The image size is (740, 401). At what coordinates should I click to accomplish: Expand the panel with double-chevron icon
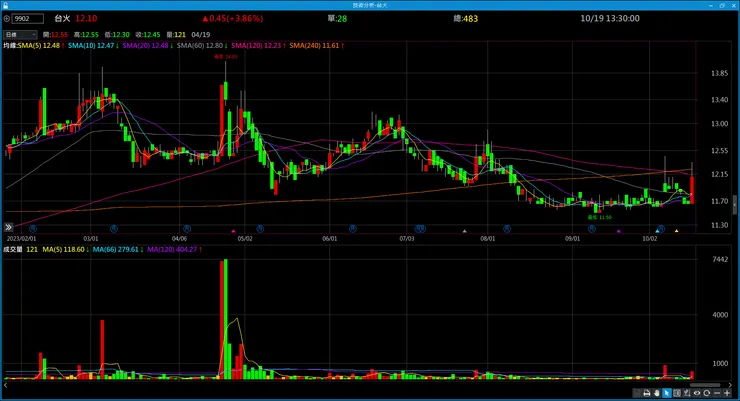8,227
